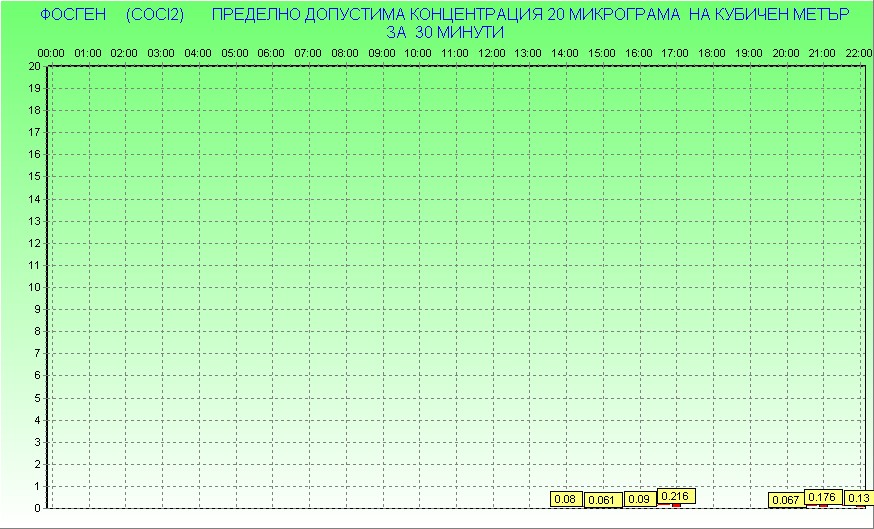Viewport: 874px width, 529px height.
Task: Click the 10 value on the vertical axis
Action: coord(35,287)
